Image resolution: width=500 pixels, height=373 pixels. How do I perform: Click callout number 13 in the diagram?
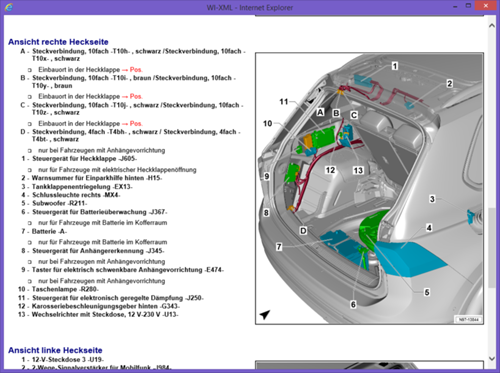358,171
